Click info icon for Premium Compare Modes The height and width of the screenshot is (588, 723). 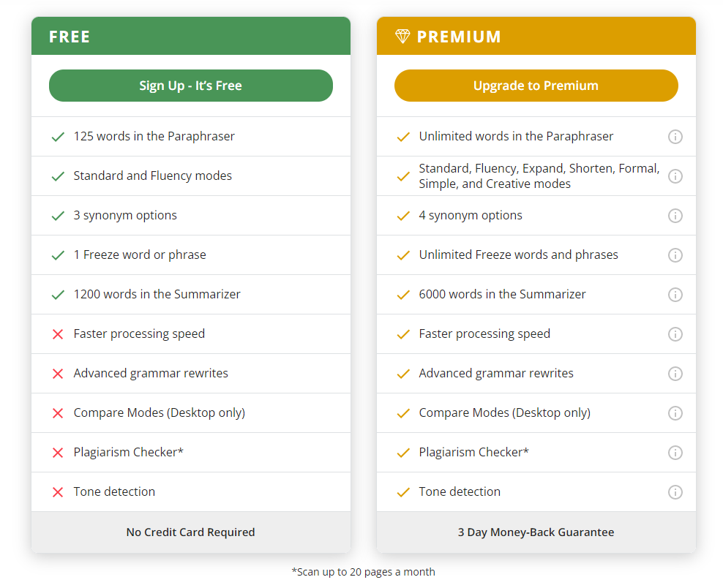pyautogui.click(x=675, y=413)
